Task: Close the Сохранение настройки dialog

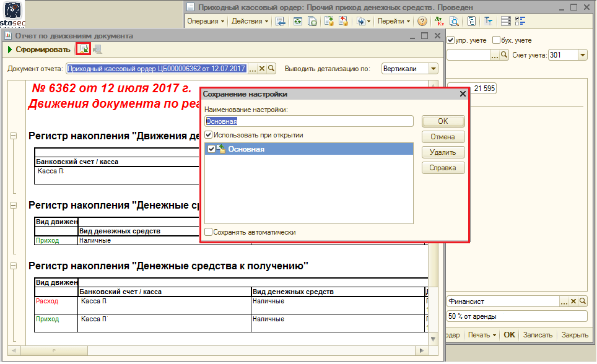Action: pyautogui.click(x=463, y=94)
